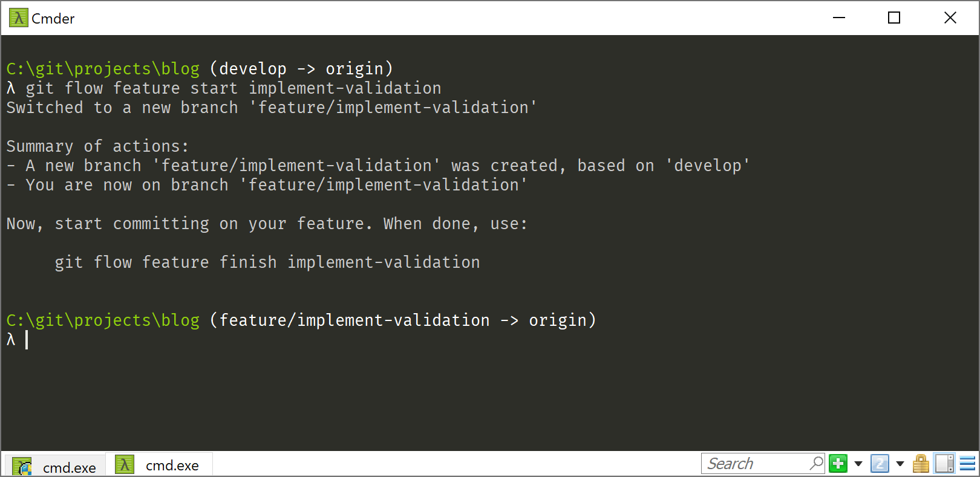Switch to the second cmd.exe tab

point(159,464)
